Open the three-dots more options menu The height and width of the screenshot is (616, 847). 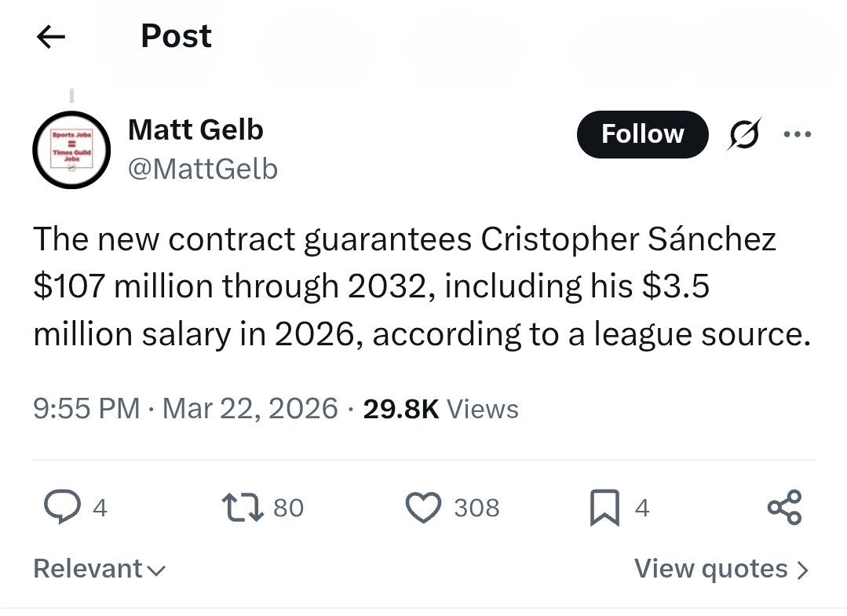(797, 135)
